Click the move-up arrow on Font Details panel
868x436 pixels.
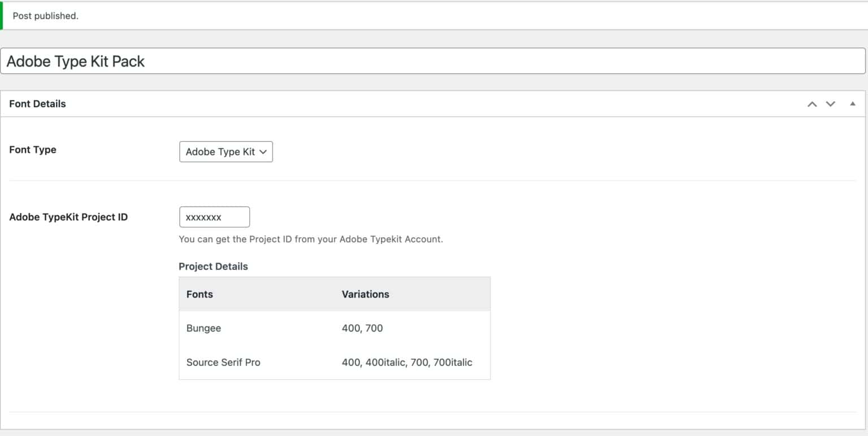click(812, 104)
